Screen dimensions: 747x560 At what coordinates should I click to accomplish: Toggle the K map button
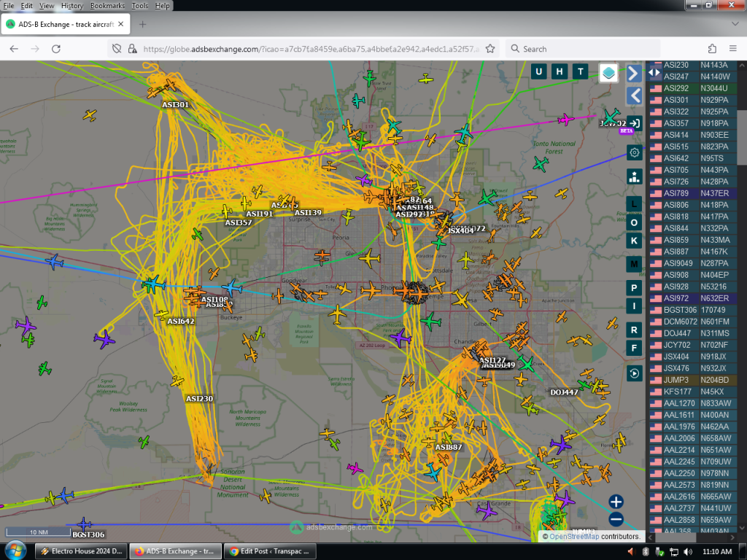(634, 241)
